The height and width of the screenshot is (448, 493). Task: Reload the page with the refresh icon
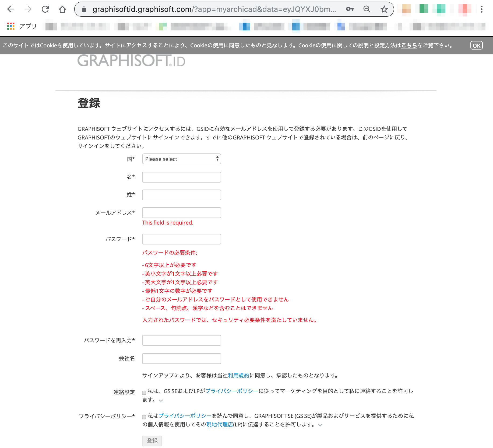(45, 9)
